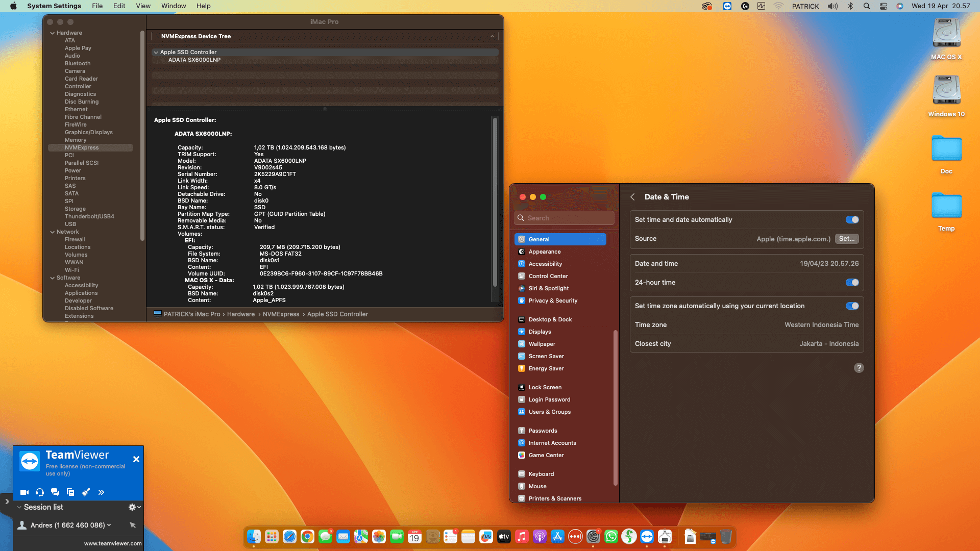980x551 pixels.
Task: Select Bluetooth in System Information sidebar
Action: click(78, 63)
